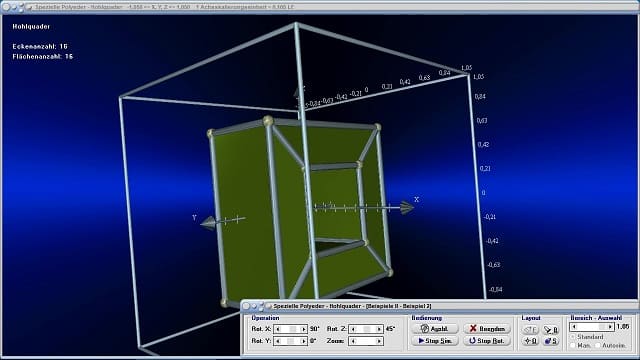640x360 pixels.
Task: Click the Bereich range right arrow
Action: [x=610, y=327]
